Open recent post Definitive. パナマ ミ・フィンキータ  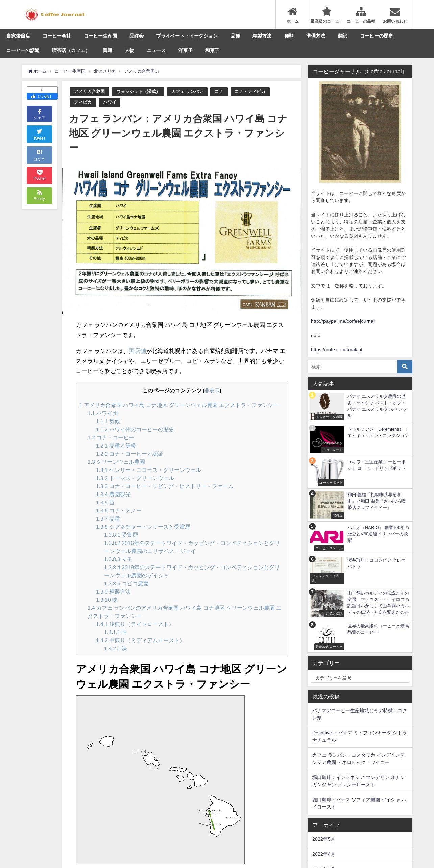[360, 737]
